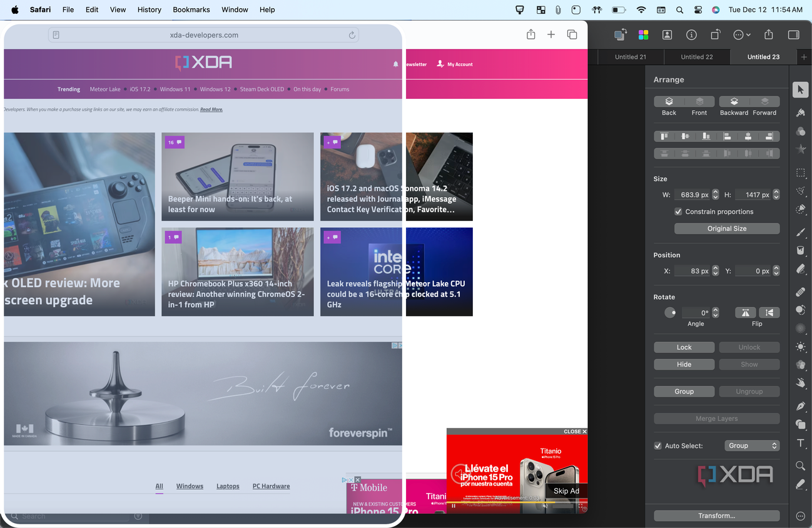This screenshot has height=528, width=812.
Task: Toggle the sidebar panel button in toolbar
Action: pyautogui.click(x=793, y=35)
